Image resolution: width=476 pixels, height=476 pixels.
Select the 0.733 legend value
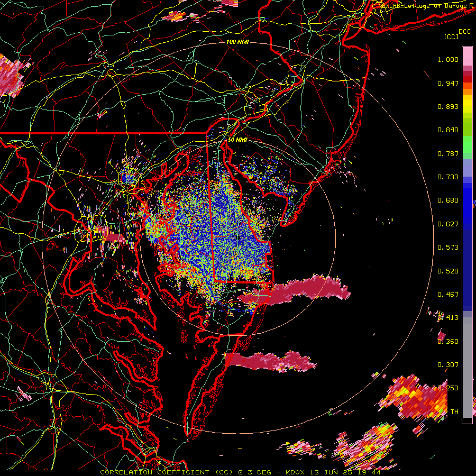click(448, 177)
